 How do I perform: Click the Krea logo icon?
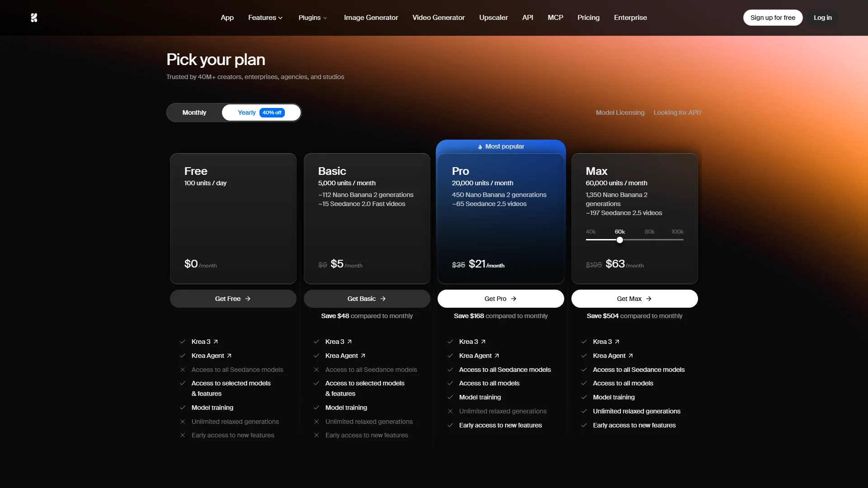(34, 18)
